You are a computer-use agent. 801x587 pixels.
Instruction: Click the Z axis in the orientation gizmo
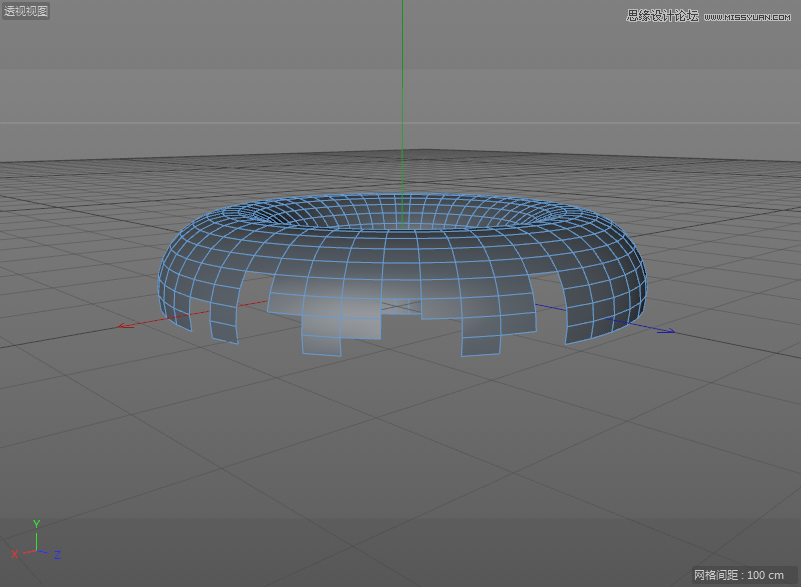pyautogui.click(x=57, y=554)
